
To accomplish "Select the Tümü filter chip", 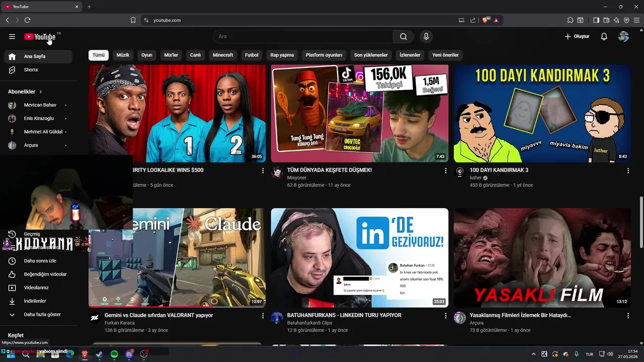I will (x=99, y=55).
